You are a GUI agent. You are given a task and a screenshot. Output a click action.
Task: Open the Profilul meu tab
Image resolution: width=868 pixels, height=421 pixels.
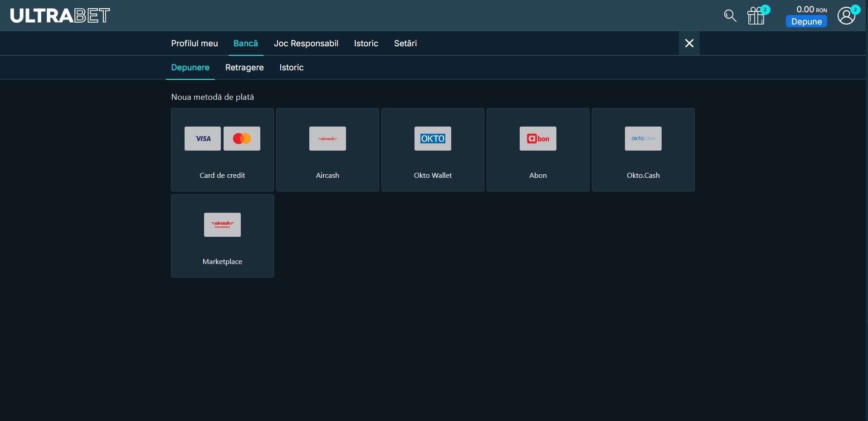pyautogui.click(x=195, y=44)
